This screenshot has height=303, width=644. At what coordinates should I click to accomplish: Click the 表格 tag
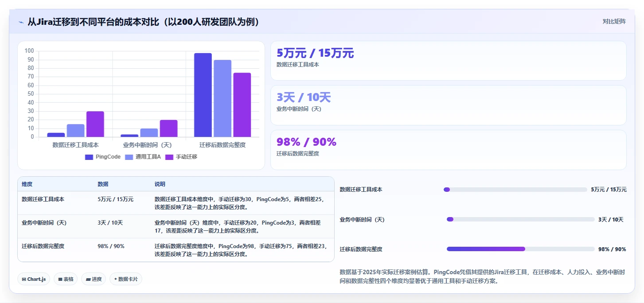click(x=66, y=279)
